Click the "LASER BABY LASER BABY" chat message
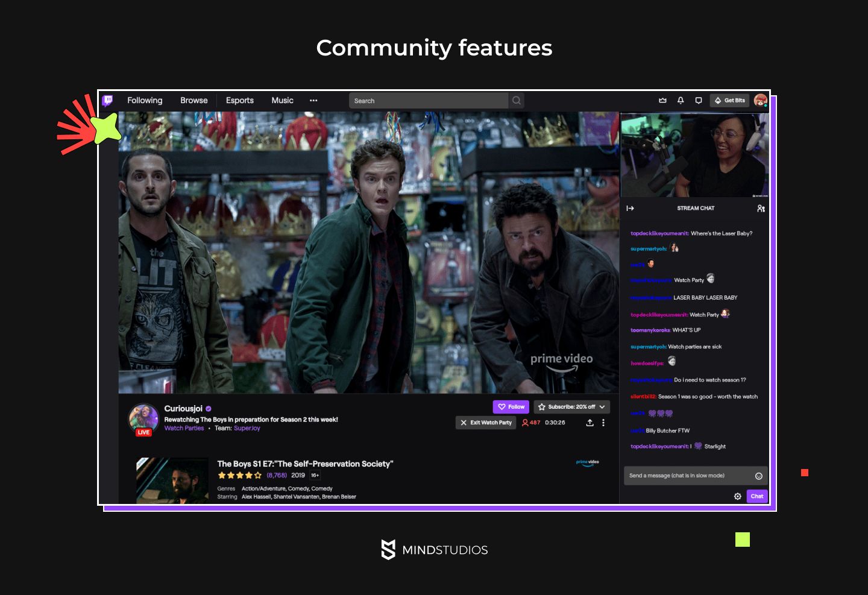The width and height of the screenshot is (868, 595). 705,298
